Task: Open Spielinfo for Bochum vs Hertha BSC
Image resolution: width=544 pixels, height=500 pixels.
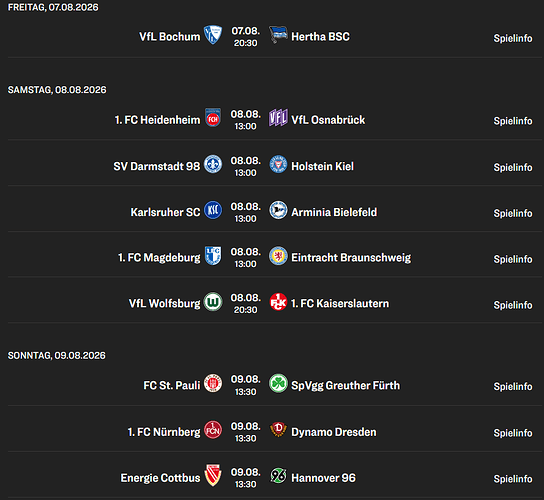Action: coord(513,38)
